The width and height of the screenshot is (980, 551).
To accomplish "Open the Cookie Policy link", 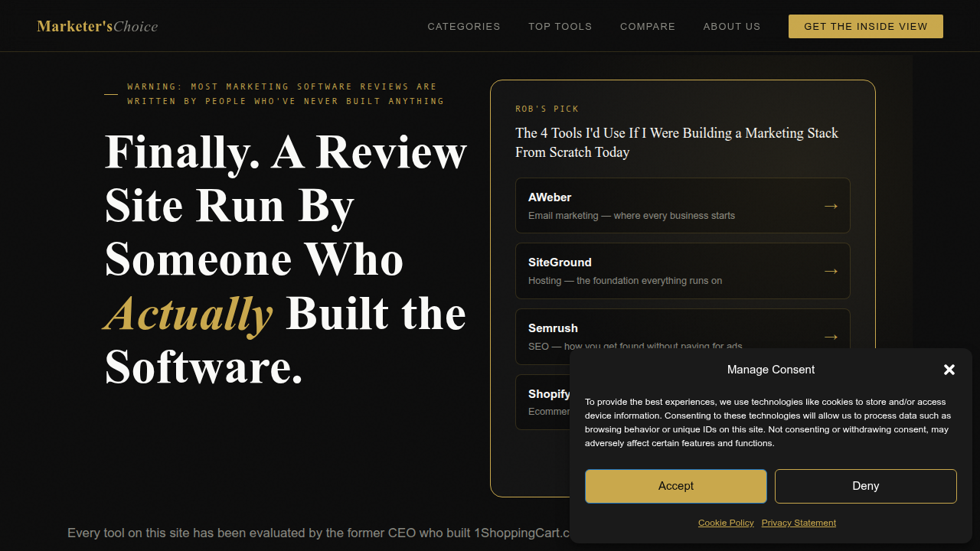I will [x=726, y=523].
